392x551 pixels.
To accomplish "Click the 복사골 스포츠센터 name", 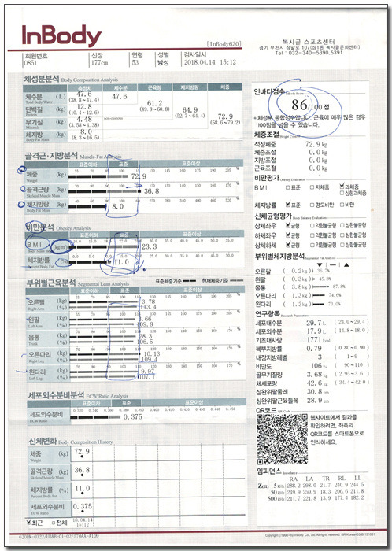I will click(309, 42).
